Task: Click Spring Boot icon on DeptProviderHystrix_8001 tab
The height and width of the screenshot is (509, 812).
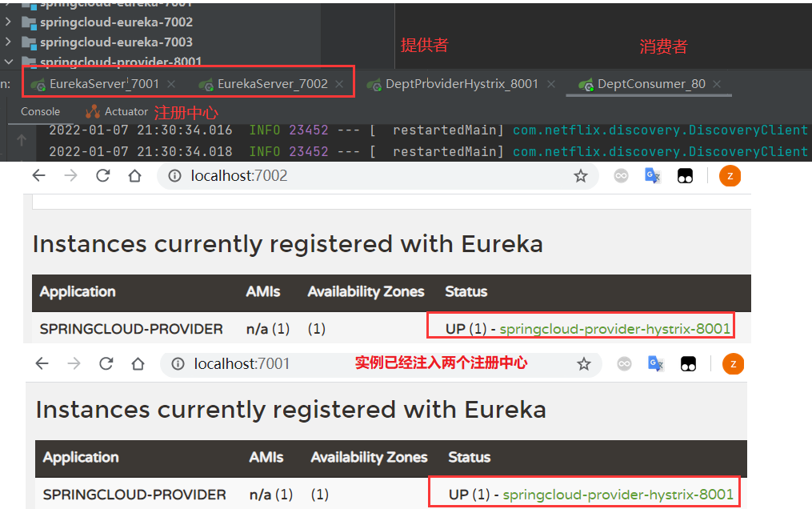Action: coord(374,84)
